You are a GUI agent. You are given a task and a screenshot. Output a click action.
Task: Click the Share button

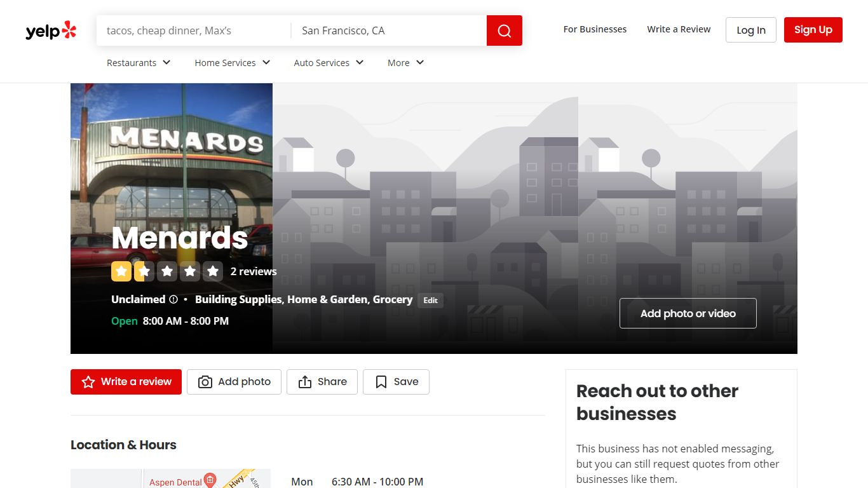pyautogui.click(x=322, y=382)
